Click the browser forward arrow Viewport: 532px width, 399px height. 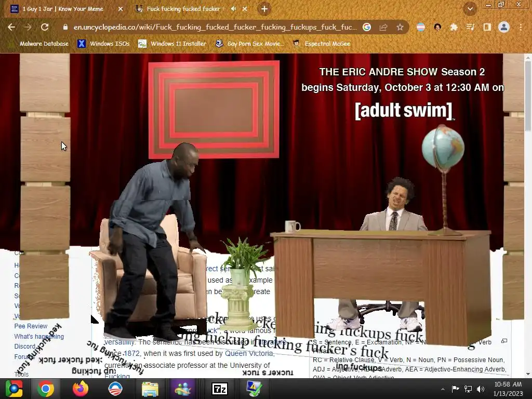click(x=28, y=27)
